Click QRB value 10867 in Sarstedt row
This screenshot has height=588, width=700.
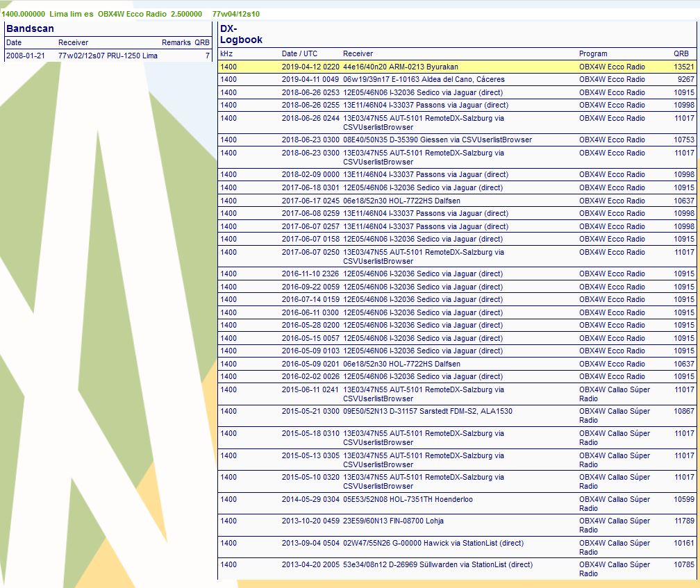(x=684, y=412)
